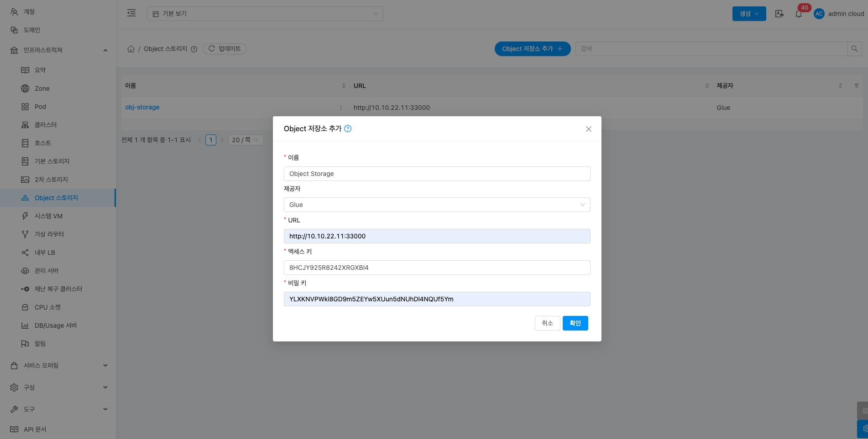Cancel the dialog with 취소 button
The image size is (868, 439).
click(547, 323)
